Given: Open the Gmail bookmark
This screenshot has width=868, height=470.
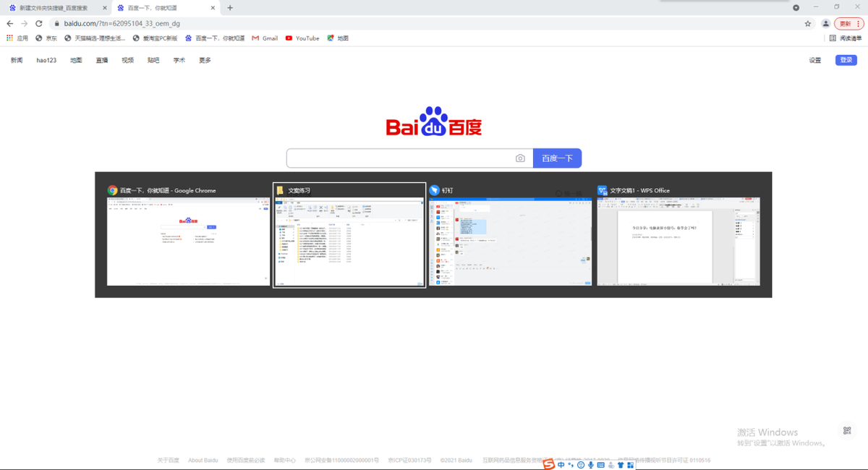Looking at the screenshot, I should pos(265,38).
